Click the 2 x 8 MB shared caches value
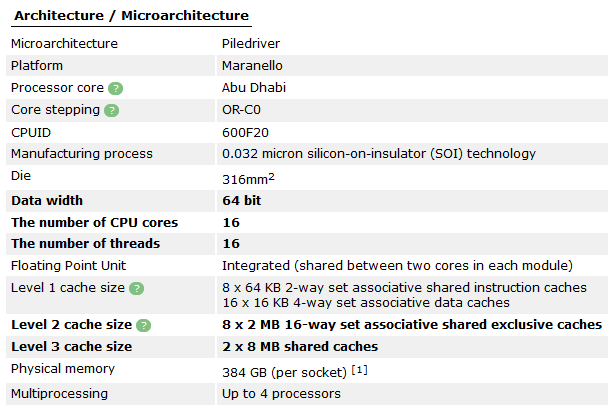This screenshot has width=616, height=406. click(300, 347)
